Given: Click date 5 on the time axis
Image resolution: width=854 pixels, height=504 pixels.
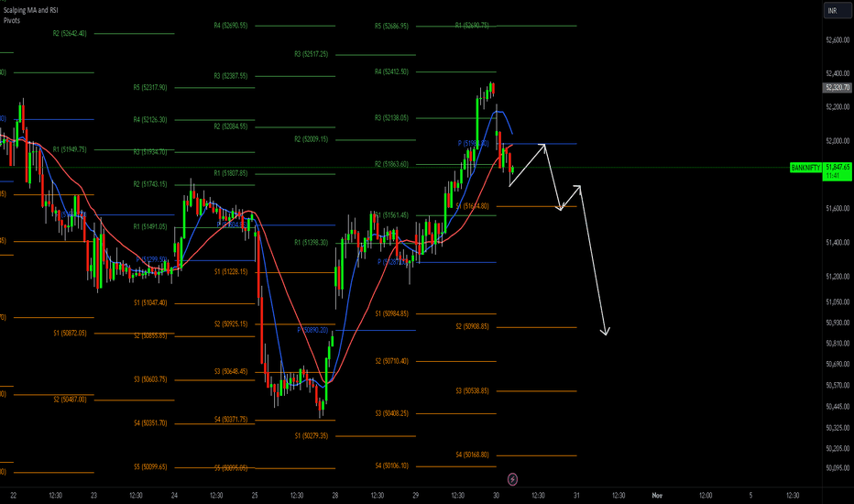Looking at the screenshot, I should (x=750, y=495).
